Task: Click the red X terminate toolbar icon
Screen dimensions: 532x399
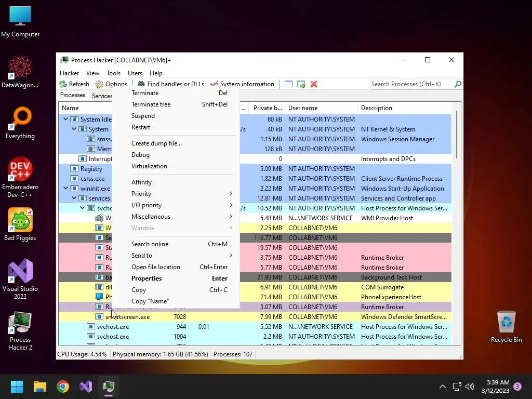Action: (x=314, y=84)
